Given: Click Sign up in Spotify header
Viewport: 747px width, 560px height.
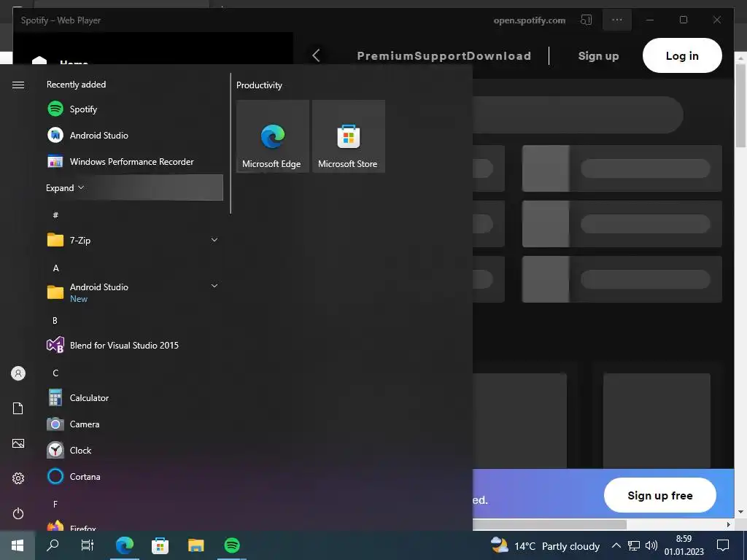Looking at the screenshot, I should 598,56.
